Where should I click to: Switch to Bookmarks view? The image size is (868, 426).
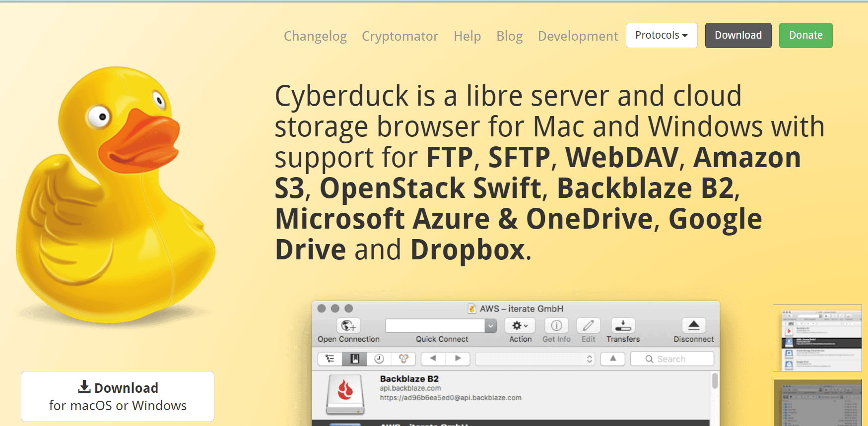(x=355, y=359)
